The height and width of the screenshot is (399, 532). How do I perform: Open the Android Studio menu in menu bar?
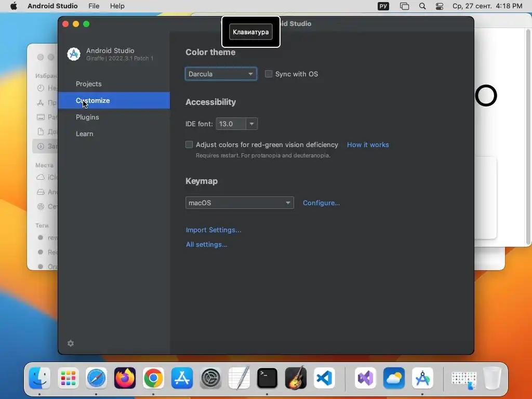(52, 6)
